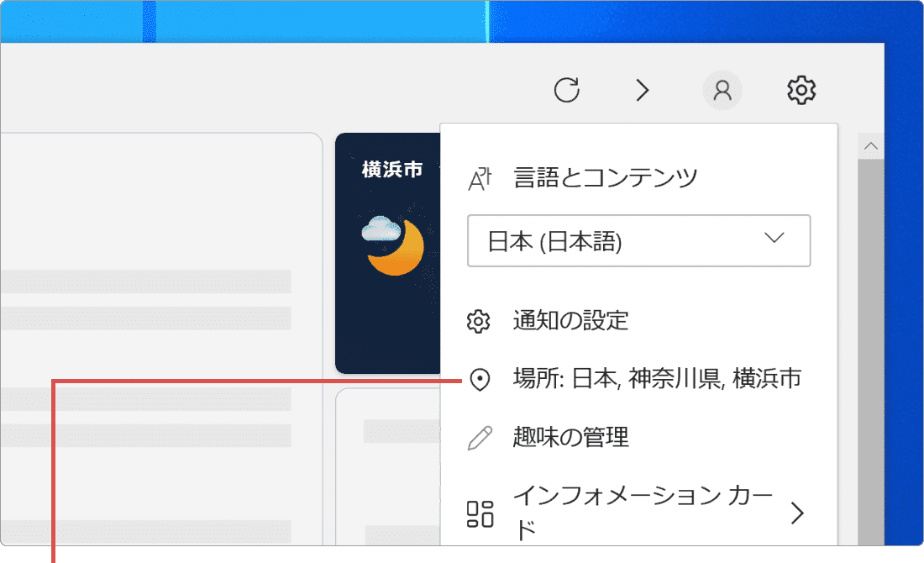Open the settings gear icon
This screenshot has height=563, width=924.
pos(801,90)
